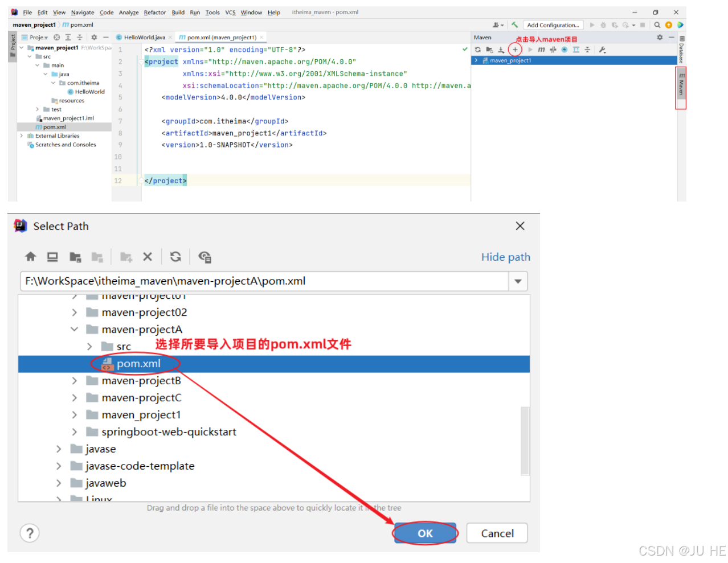728x563 pixels.
Task: Click the plus Add Maven Projects icon
Action: [x=515, y=50]
